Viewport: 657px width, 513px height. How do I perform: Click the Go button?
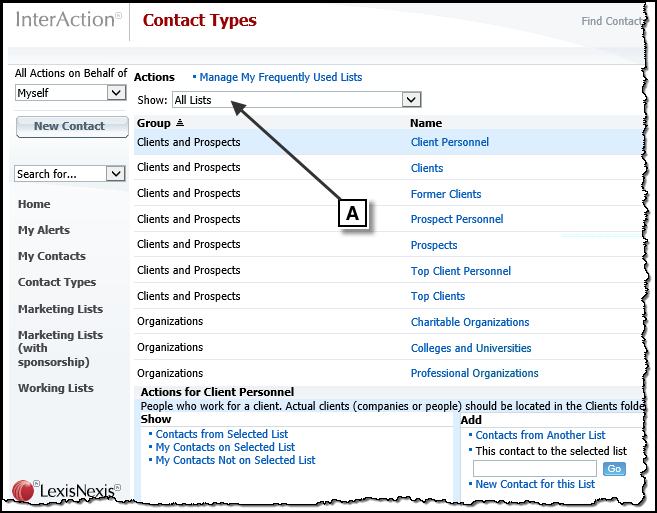coord(614,469)
